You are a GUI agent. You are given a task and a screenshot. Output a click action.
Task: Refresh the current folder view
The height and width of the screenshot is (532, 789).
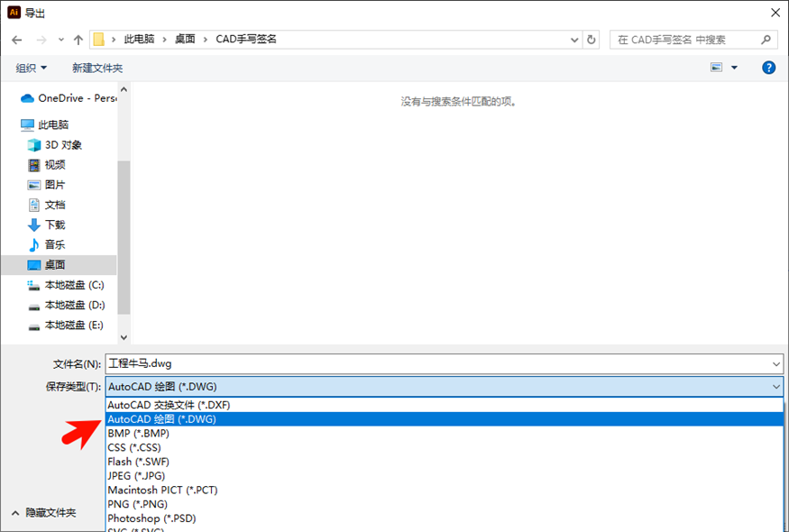[592, 40]
